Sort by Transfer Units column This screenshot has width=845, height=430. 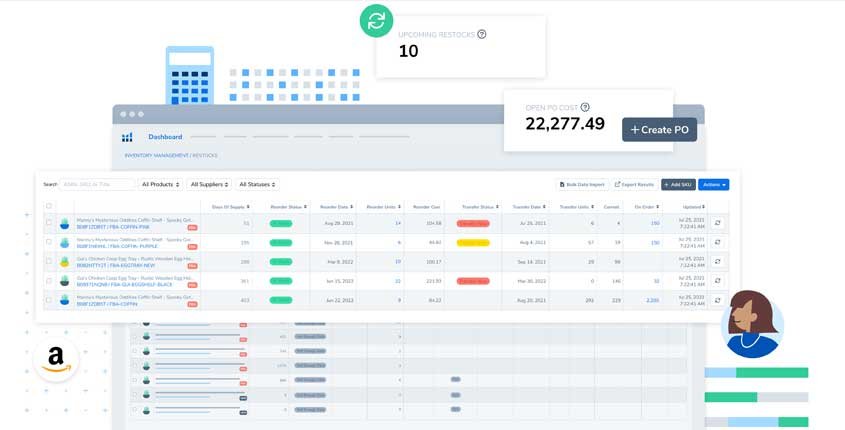(577, 206)
